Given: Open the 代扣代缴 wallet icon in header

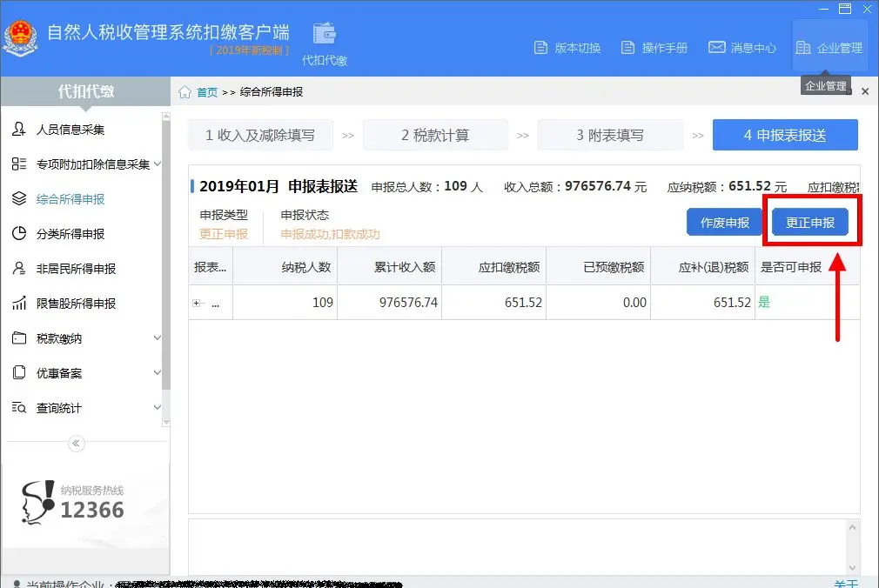Looking at the screenshot, I should point(325,34).
